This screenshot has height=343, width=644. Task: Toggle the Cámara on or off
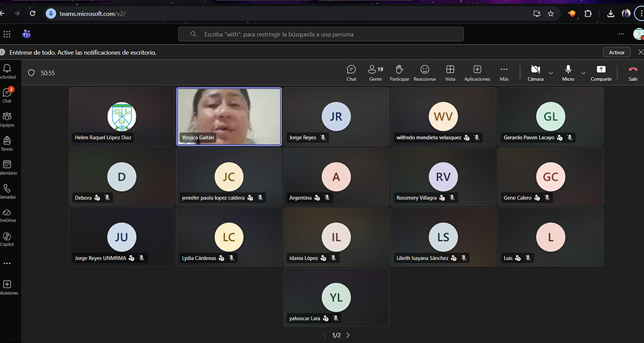coord(535,73)
